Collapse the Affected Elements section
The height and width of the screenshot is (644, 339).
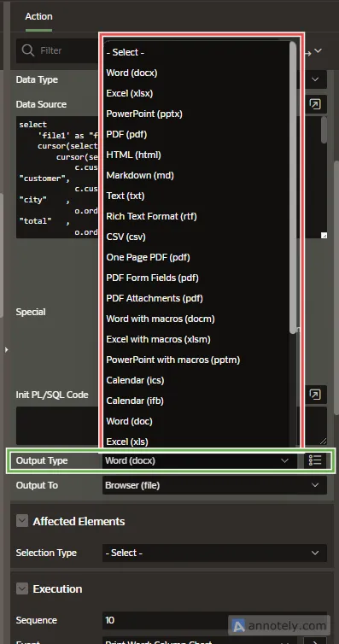(22, 521)
